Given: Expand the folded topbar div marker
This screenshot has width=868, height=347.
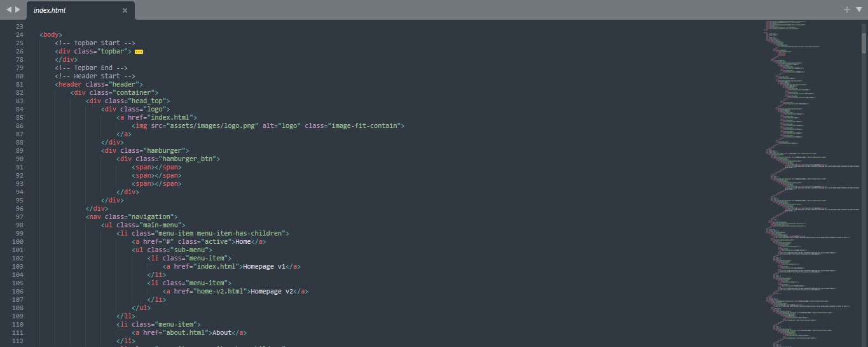Looking at the screenshot, I should 139,52.
